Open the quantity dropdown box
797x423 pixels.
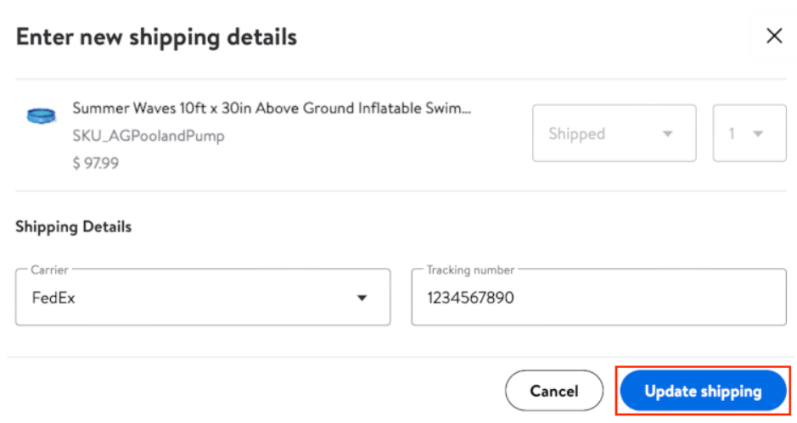coord(749,133)
